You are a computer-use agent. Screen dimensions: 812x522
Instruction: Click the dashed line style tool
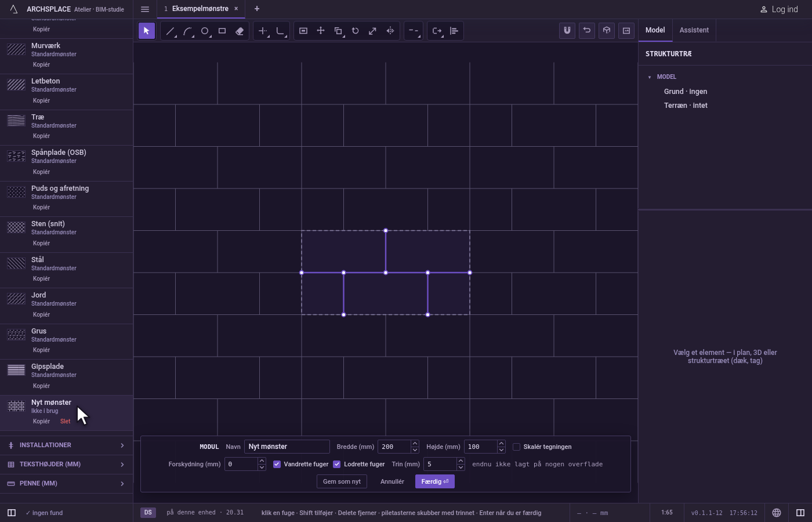pos(414,31)
